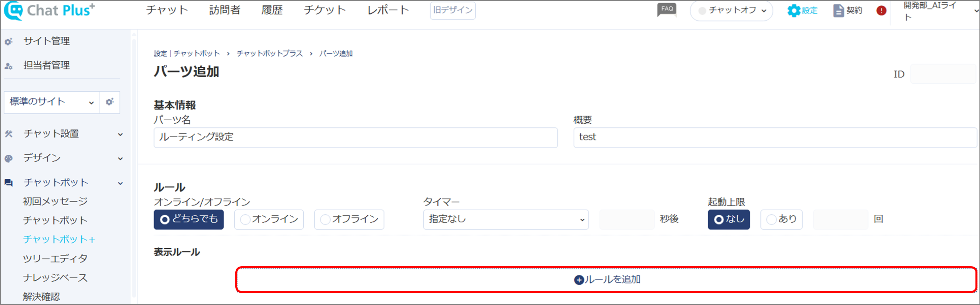The image size is (980, 305).
Task: Open the チャットオフ status dropdown
Action: coord(731,11)
